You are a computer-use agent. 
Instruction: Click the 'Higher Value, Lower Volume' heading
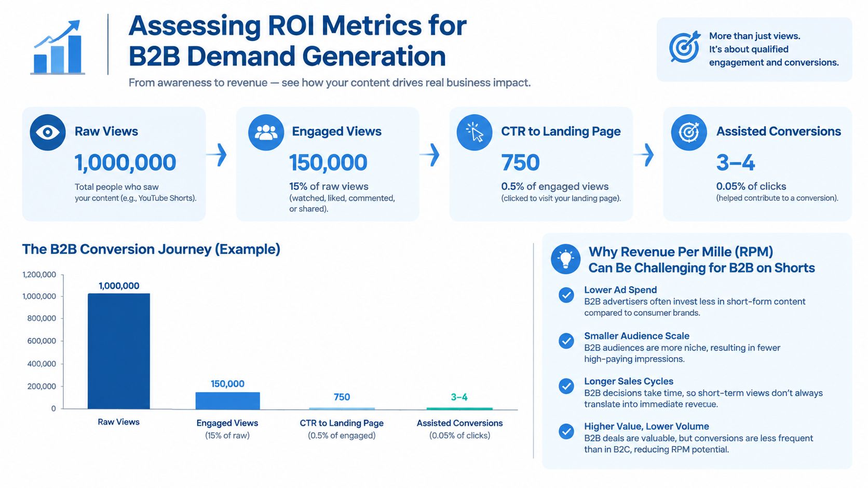click(x=646, y=426)
